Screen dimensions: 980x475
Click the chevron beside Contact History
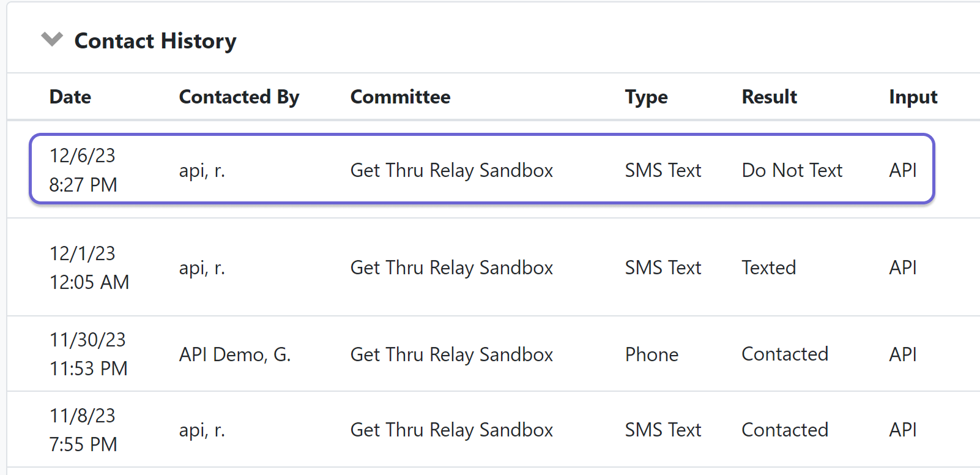(52, 39)
